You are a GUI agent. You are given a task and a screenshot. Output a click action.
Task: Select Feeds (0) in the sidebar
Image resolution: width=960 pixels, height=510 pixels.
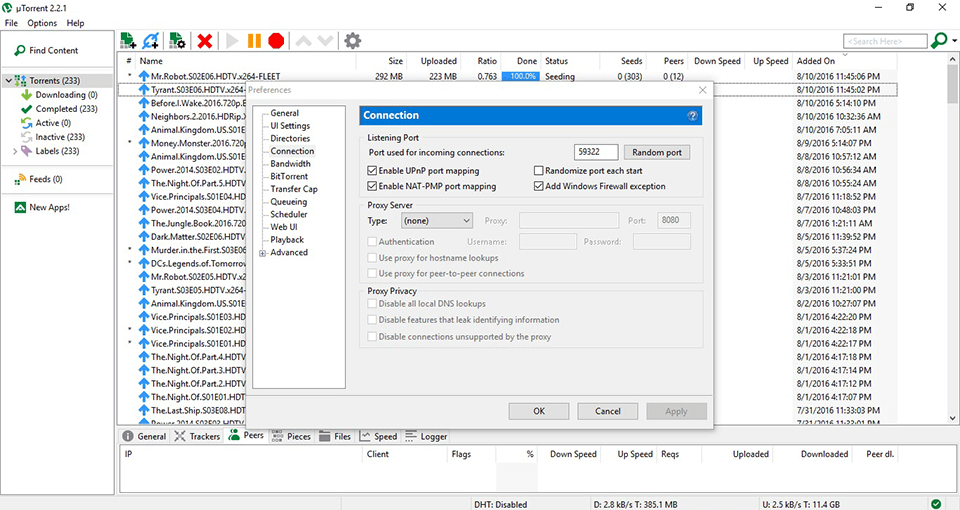(39, 179)
